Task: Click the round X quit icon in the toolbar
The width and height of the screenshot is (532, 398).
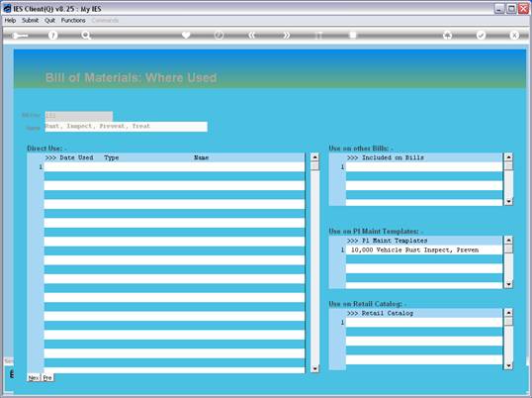Action: tap(514, 35)
